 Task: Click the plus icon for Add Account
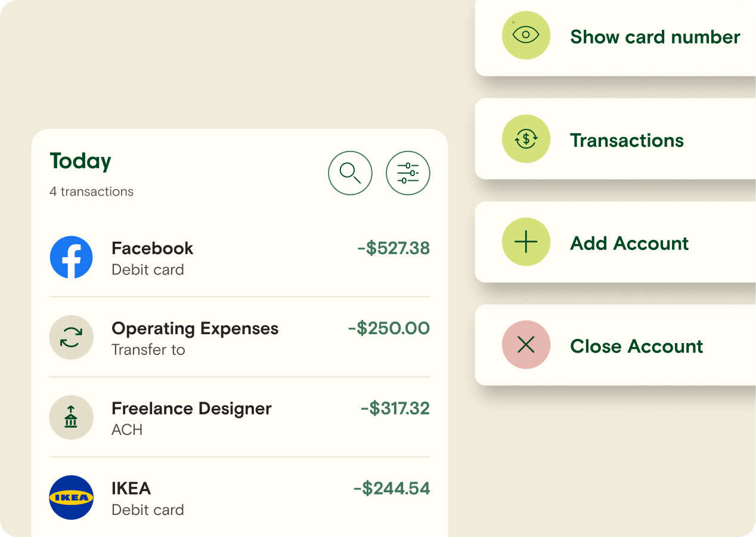tap(526, 242)
